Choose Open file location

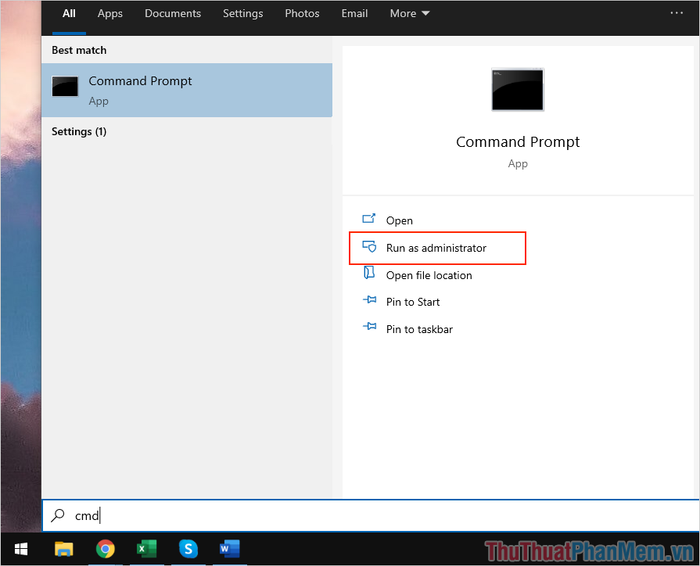429,275
